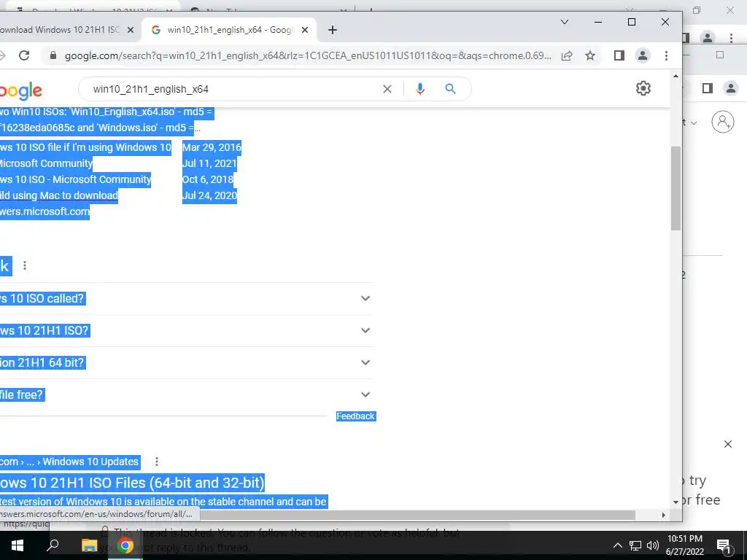Show hidden system tray icons

617,545
